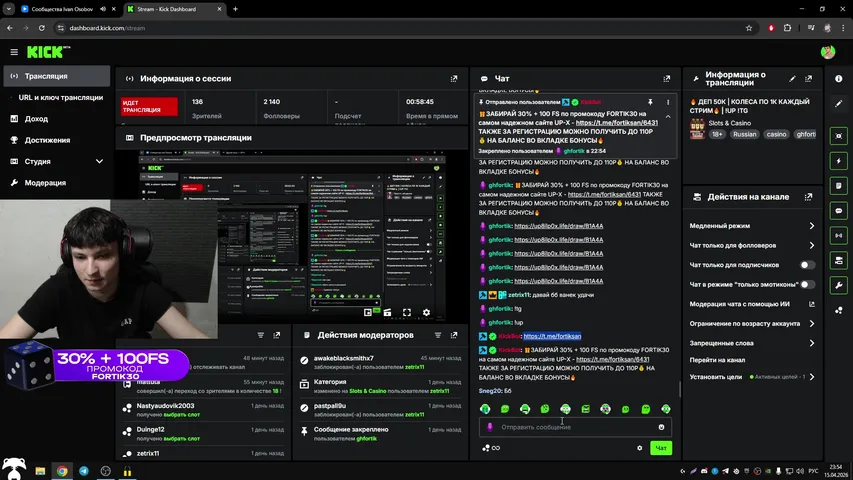Click the Chrome icon in the taskbar

pyautogui.click(x=62, y=471)
